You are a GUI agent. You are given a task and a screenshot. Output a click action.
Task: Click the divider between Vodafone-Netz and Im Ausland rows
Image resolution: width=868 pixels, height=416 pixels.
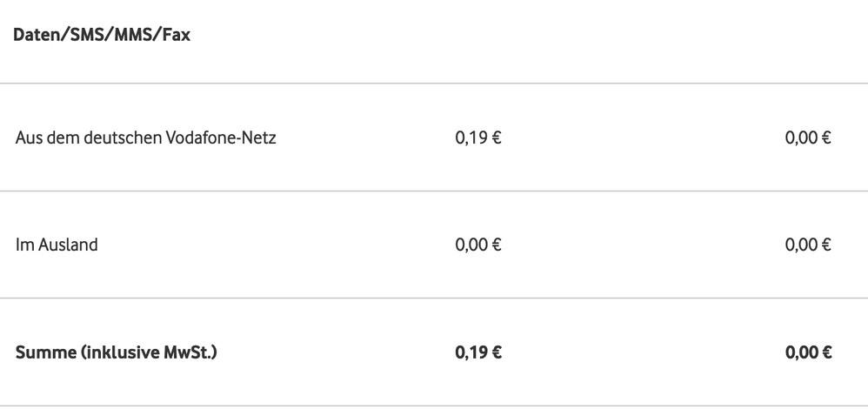434,191
